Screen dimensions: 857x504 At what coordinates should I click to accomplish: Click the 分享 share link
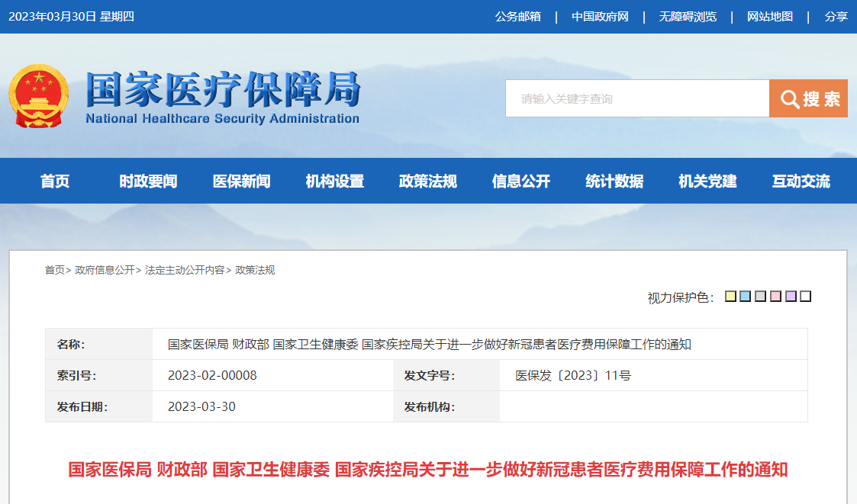836,16
